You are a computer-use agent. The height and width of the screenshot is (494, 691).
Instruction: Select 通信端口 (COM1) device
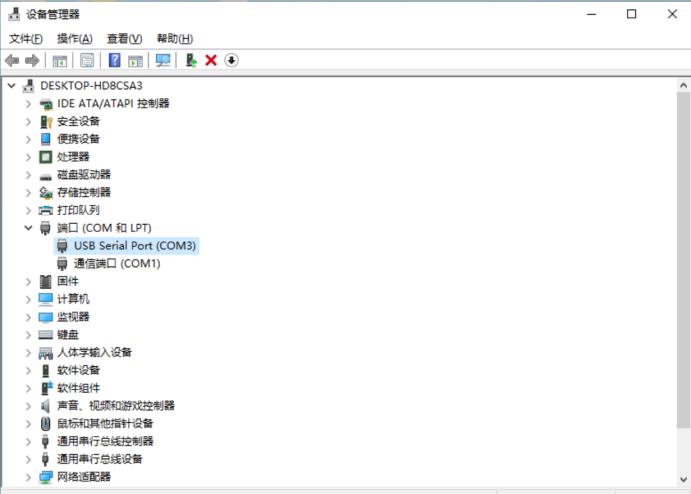117,264
